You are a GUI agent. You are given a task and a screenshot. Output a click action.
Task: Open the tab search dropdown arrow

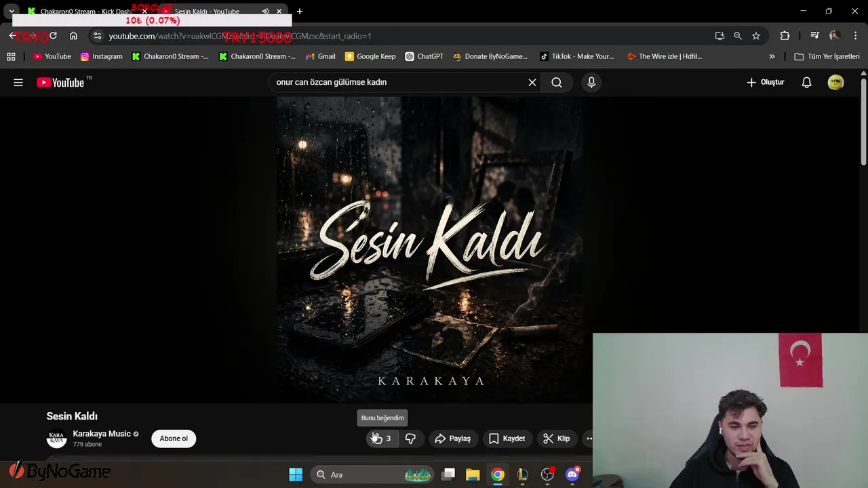[x=12, y=12]
